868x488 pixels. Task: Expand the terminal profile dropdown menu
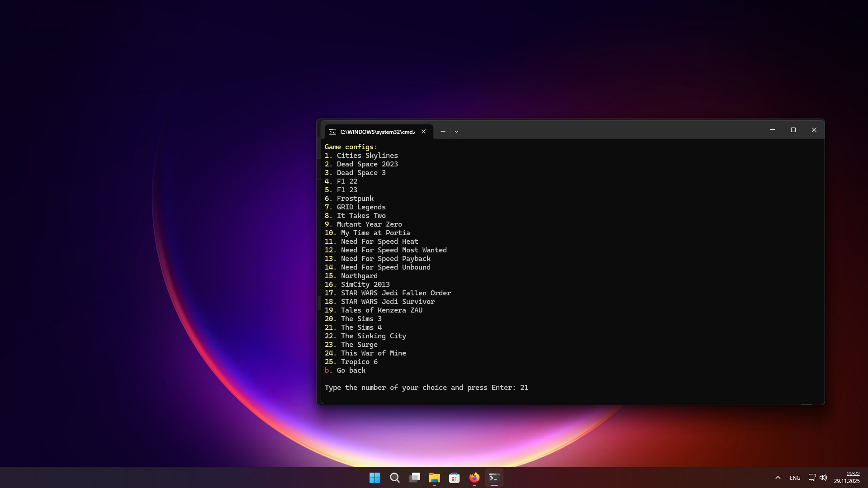coord(456,132)
